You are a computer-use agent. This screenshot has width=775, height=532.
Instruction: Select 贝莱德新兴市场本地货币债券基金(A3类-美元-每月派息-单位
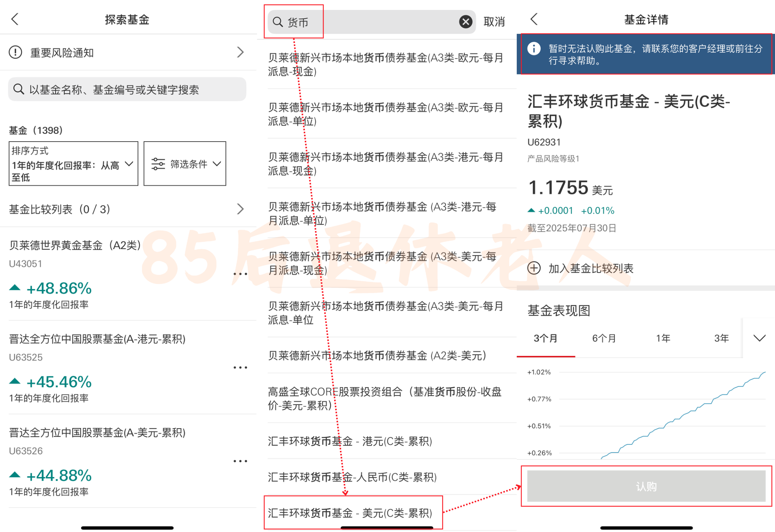coord(386,313)
